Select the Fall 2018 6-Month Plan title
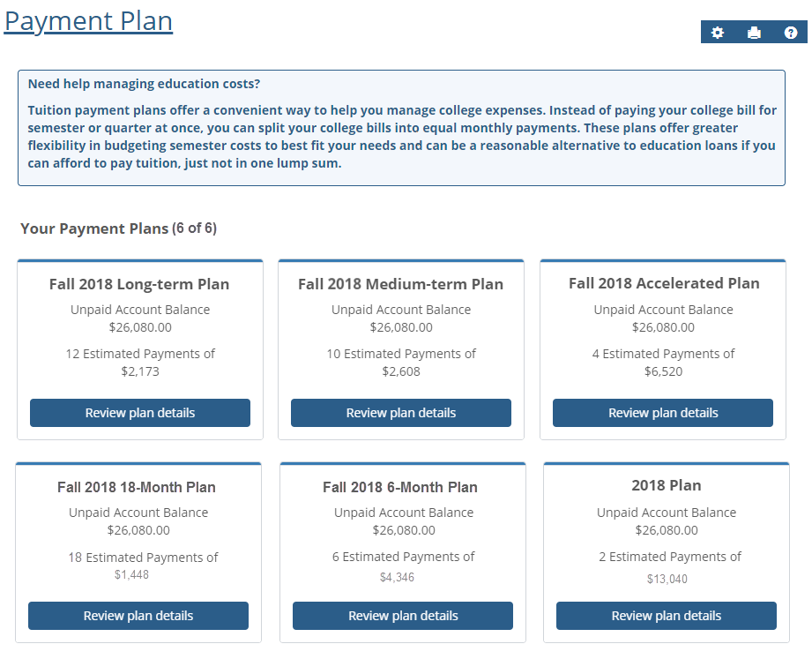This screenshot has height=659, width=812. (x=400, y=487)
